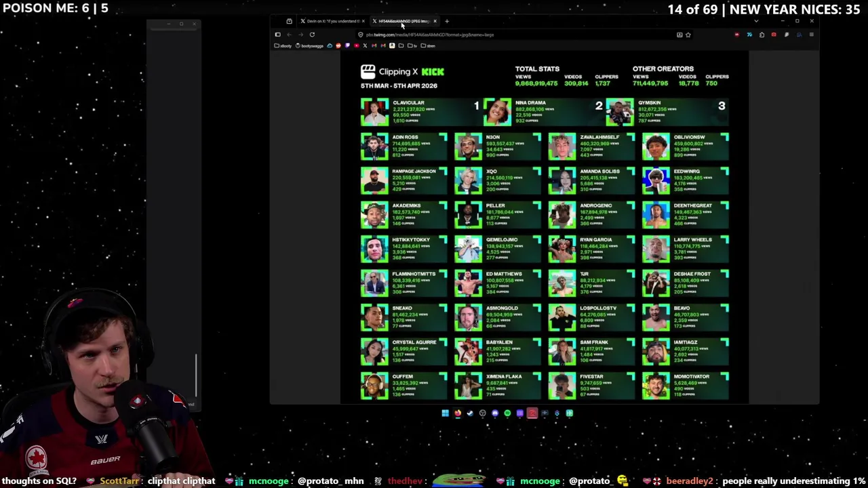Image resolution: width=868 pixels, height=488 pixels.
Task: Click the Windows Start button on the taskbar
Action: coord(446,413)
